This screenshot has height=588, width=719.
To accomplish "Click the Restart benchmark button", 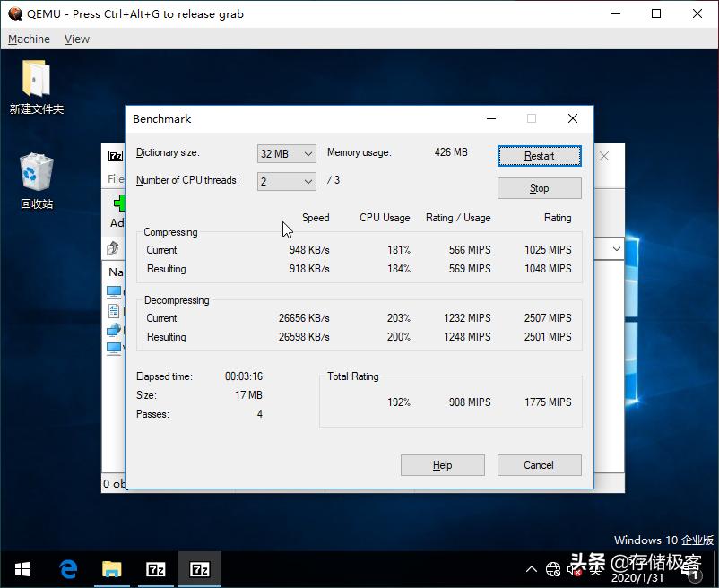I will (x=540, y=156).
